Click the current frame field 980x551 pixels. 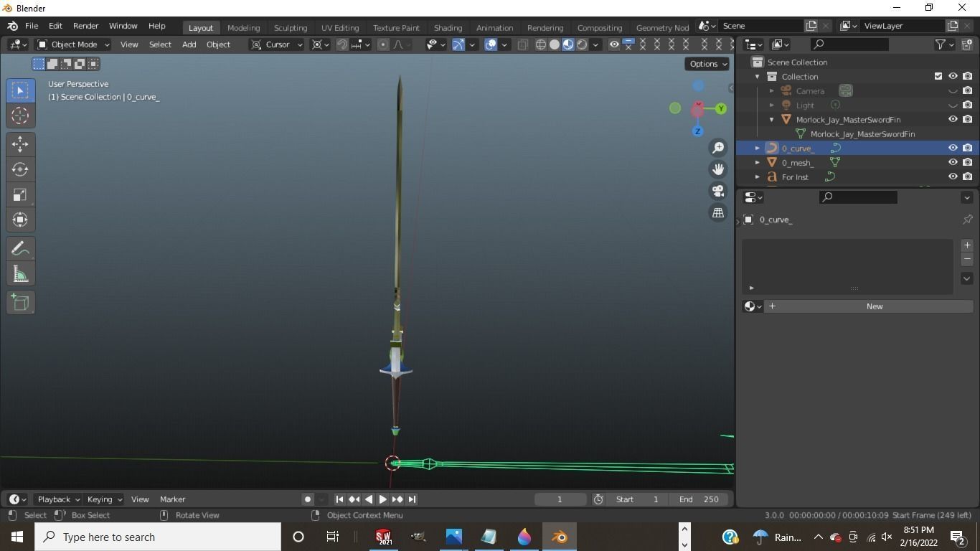560,499
